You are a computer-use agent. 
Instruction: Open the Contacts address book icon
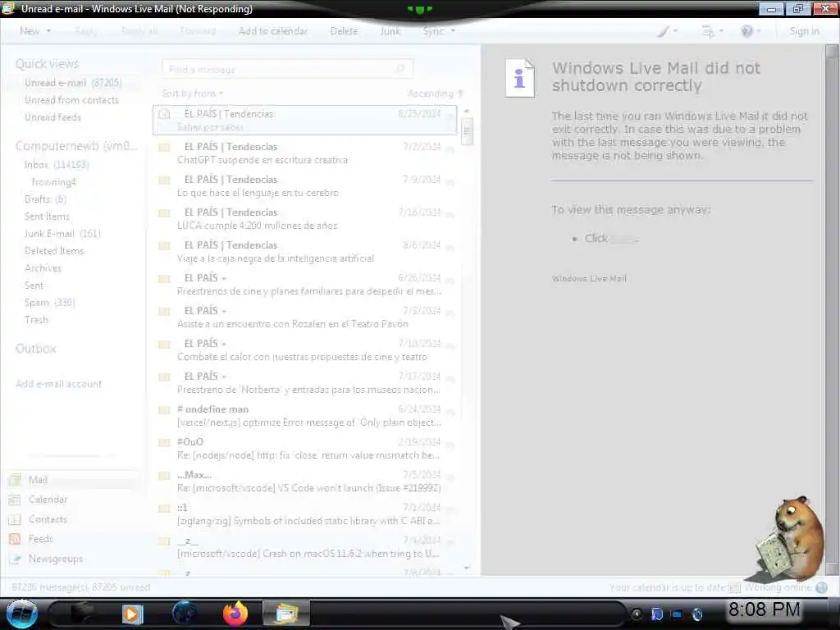point(15,519)
